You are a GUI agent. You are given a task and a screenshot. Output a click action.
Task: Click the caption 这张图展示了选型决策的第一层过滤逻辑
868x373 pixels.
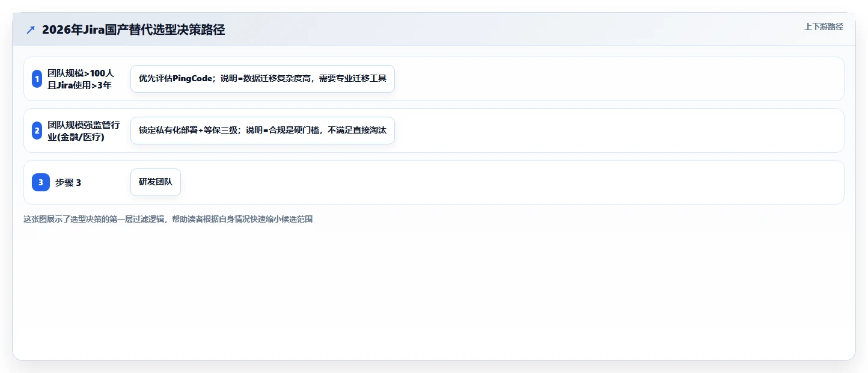point(94,220)
